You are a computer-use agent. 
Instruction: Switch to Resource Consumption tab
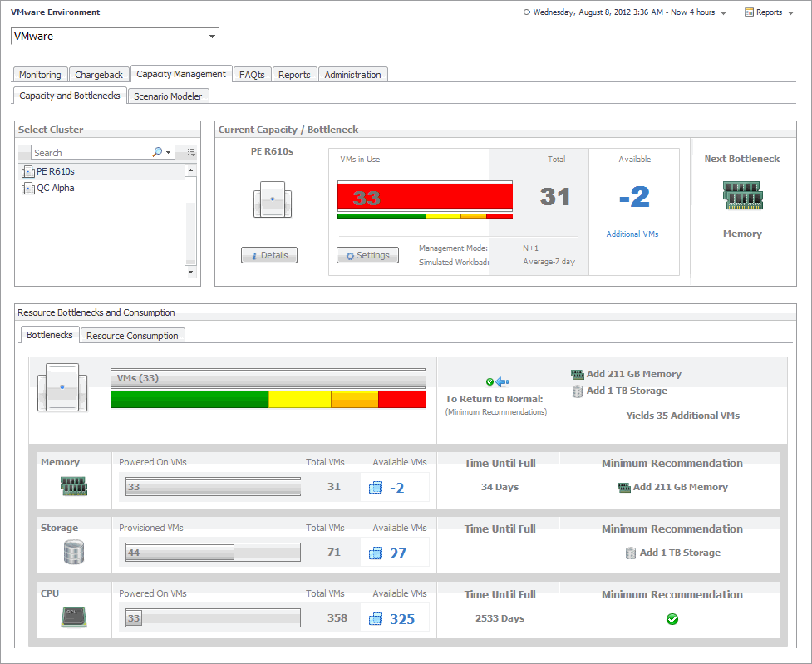tap(132, 336)
